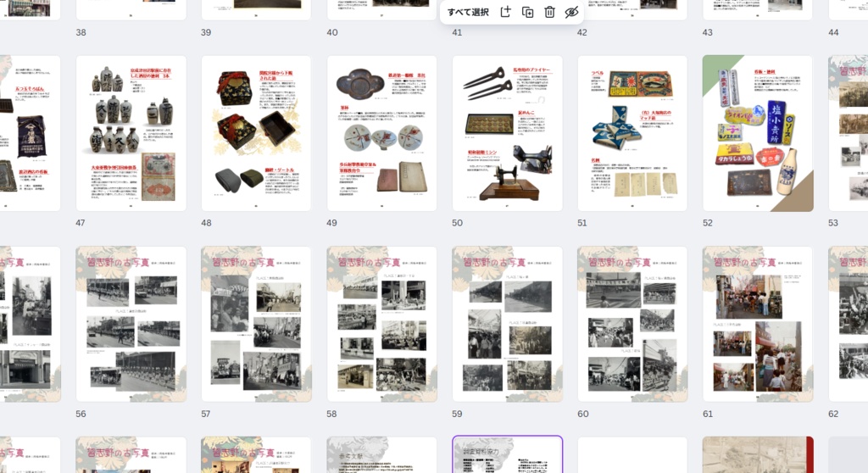Click page number label 43

point(708,33)
